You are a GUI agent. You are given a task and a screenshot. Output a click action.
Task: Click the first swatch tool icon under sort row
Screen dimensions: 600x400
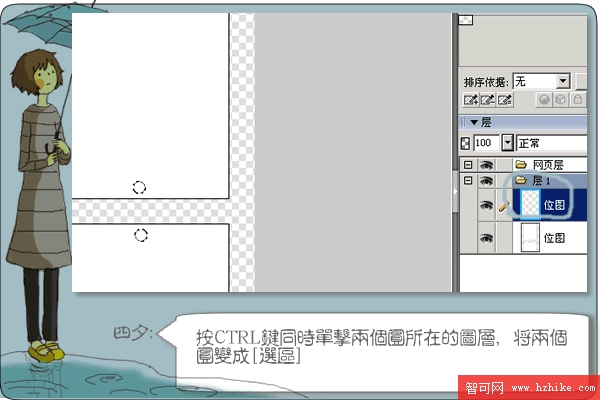coord(470,100)
